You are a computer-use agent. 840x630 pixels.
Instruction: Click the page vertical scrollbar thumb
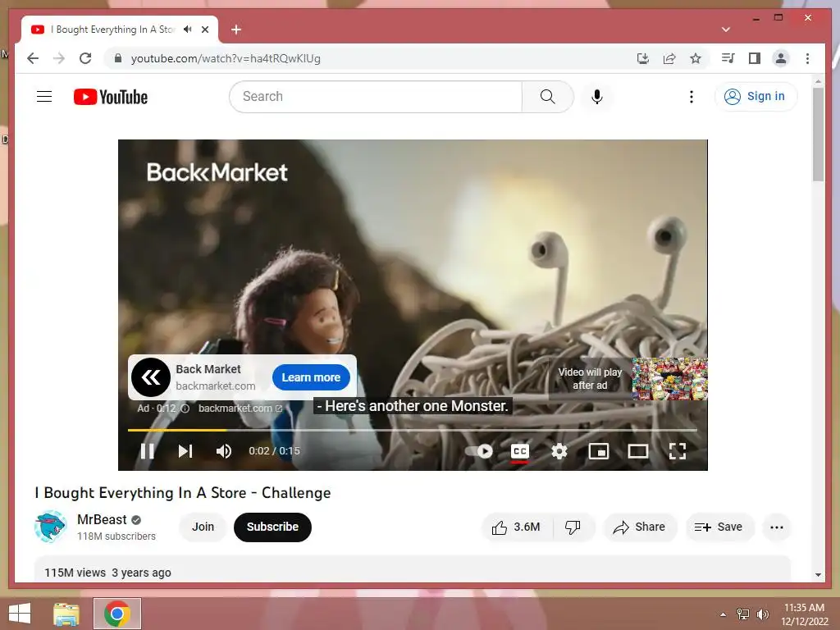pyautogui.click(x=818, y=135)
